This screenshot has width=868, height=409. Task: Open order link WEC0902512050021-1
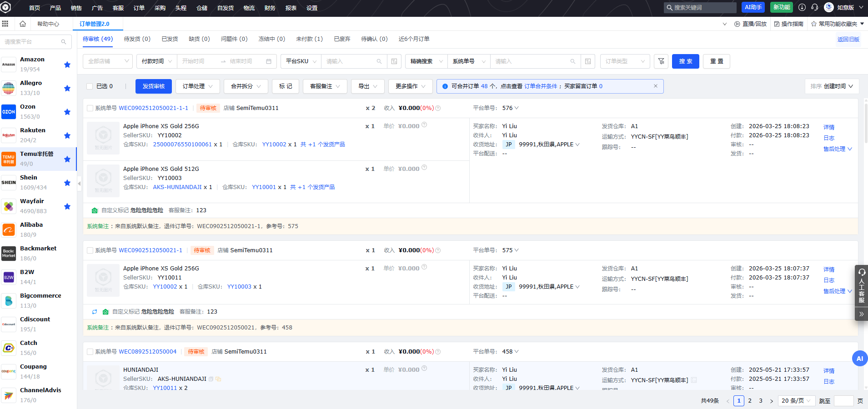click(151, 250)
